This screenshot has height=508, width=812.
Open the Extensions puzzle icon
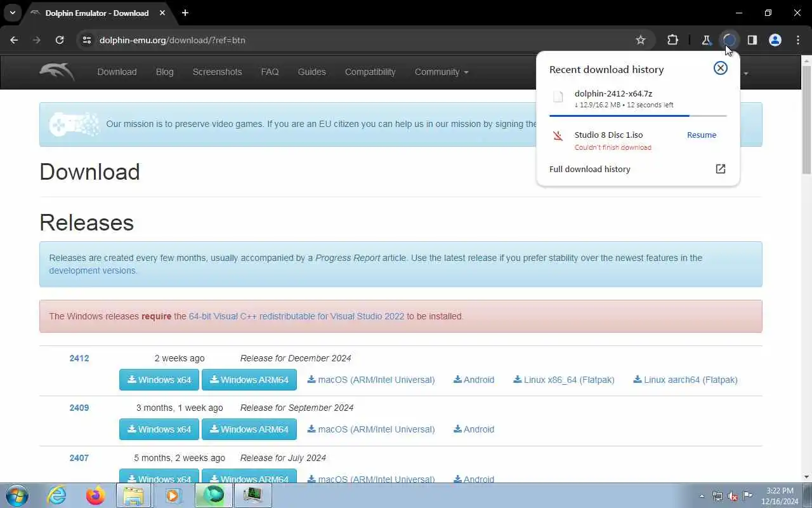tap(672, 40)
